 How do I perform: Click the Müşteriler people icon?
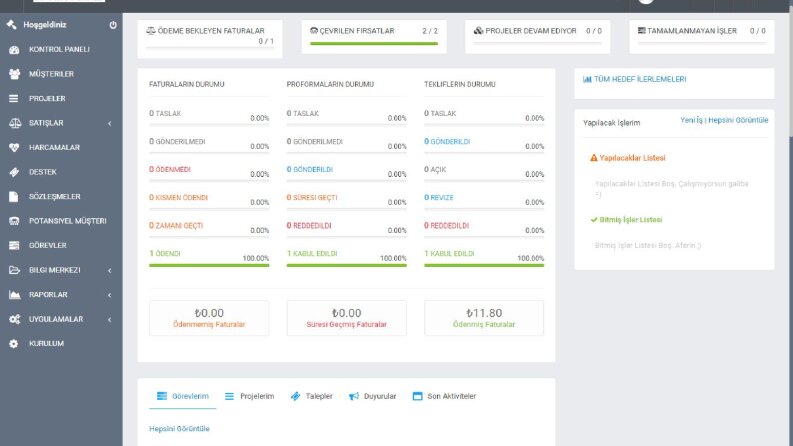click(x=14, y=74)
